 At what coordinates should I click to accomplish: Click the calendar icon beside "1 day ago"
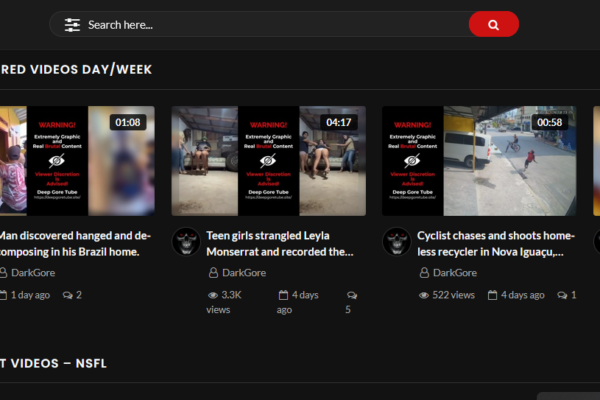[x=3, y=295]
